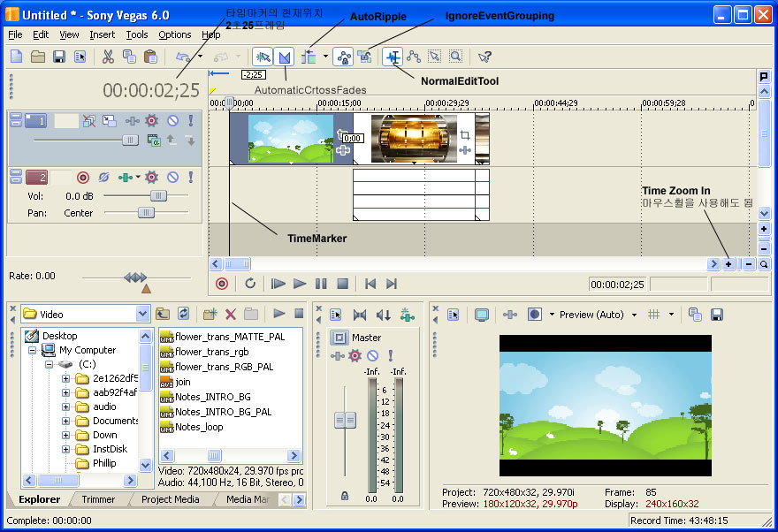The image size is (778, 532).
Task: Mute video track 1
Action: pyautogui.click(x=172, y=120)
